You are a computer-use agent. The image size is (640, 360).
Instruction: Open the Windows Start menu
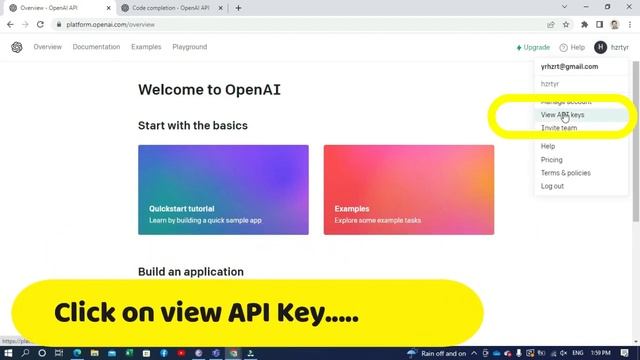click(8, 353)
